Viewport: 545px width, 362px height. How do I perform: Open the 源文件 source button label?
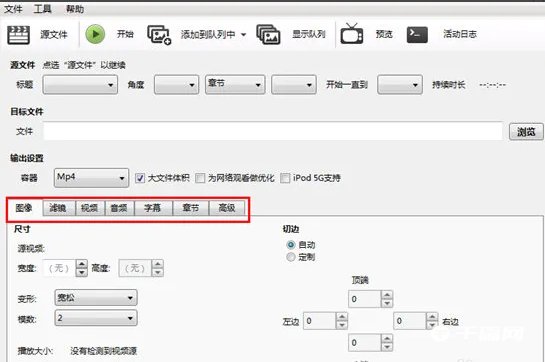(x=54, y=34)
